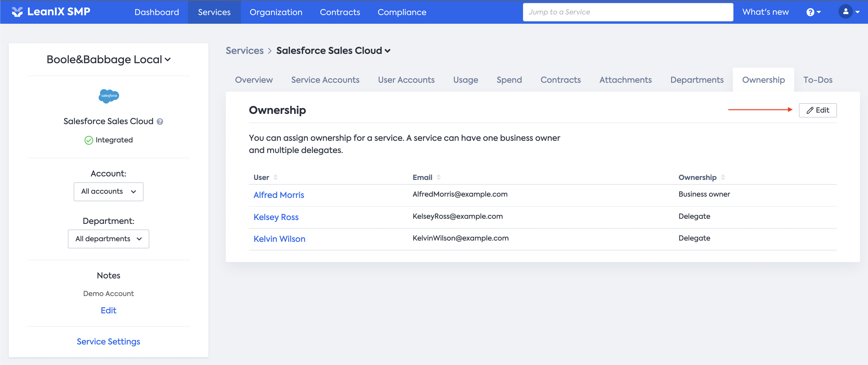Viewport: 868px width, 365px height.
Task: Open the Service Settings link
Action: click(108, 341)
